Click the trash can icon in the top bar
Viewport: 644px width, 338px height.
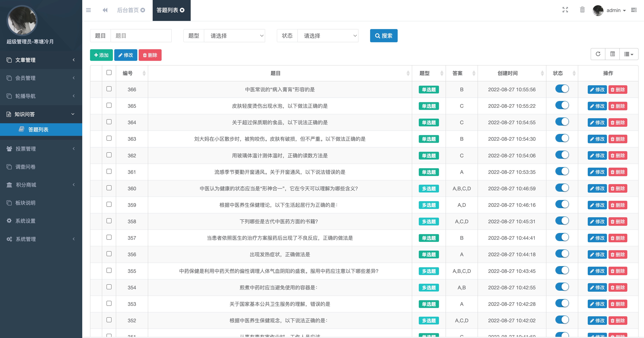pyautogui.click(x=582, y=10)
